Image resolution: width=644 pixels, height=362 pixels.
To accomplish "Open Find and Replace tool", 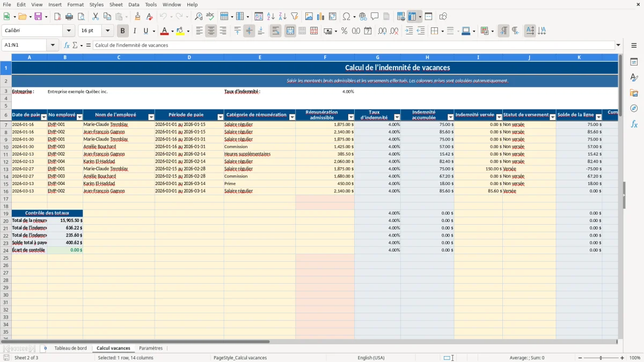I will coord(199,17).
